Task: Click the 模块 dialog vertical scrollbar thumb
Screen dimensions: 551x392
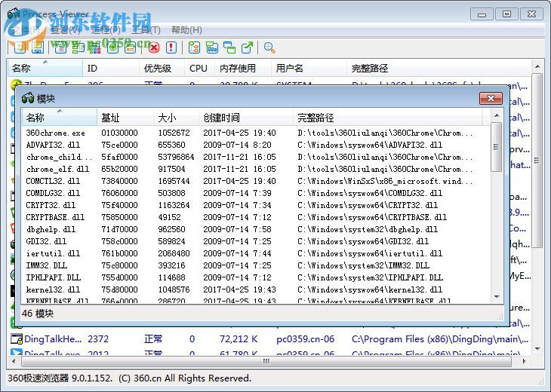Action: point(496,147)
